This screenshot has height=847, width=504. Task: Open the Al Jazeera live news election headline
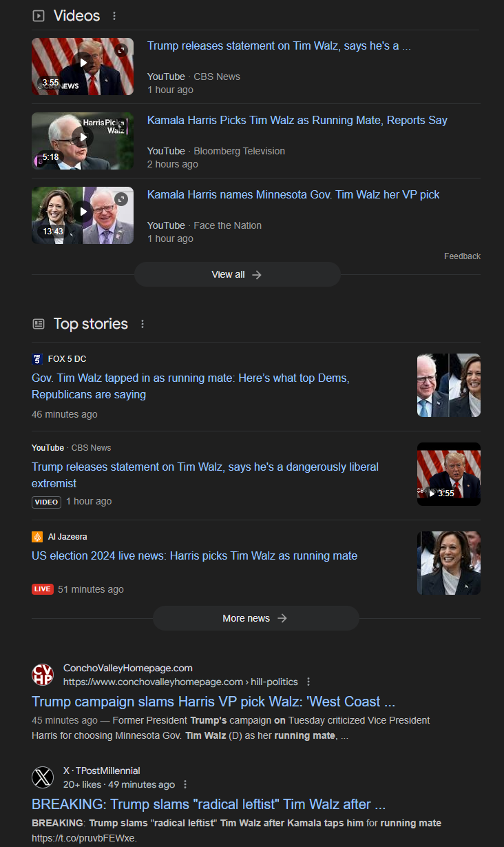coord(194,555)
